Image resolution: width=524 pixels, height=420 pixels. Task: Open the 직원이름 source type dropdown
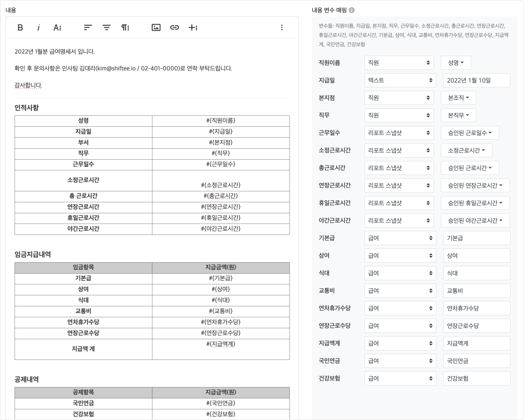click(x=399, y=63)
